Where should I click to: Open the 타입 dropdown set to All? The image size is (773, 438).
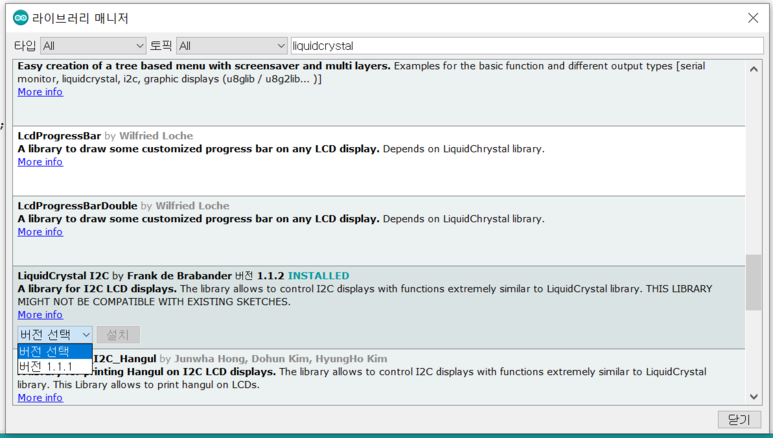point(93,46)
